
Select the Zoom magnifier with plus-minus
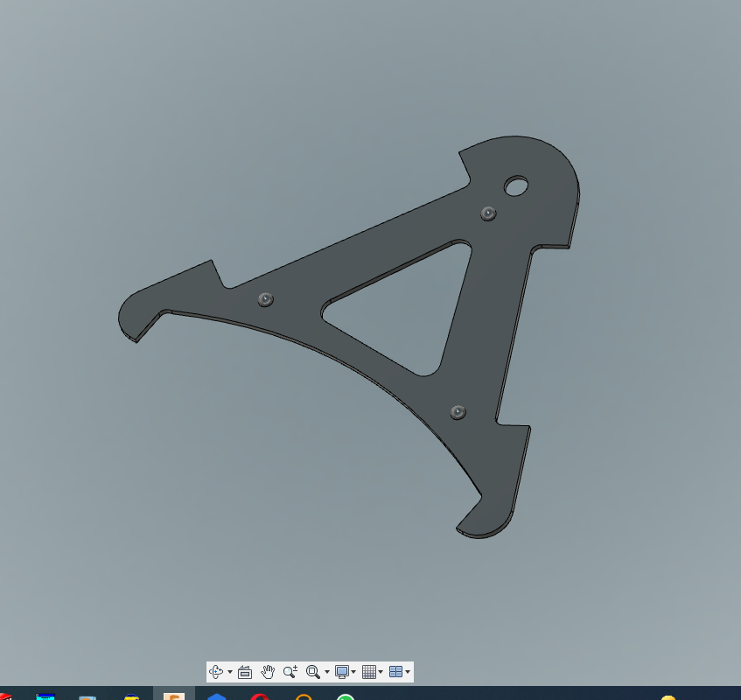(290, 672)
